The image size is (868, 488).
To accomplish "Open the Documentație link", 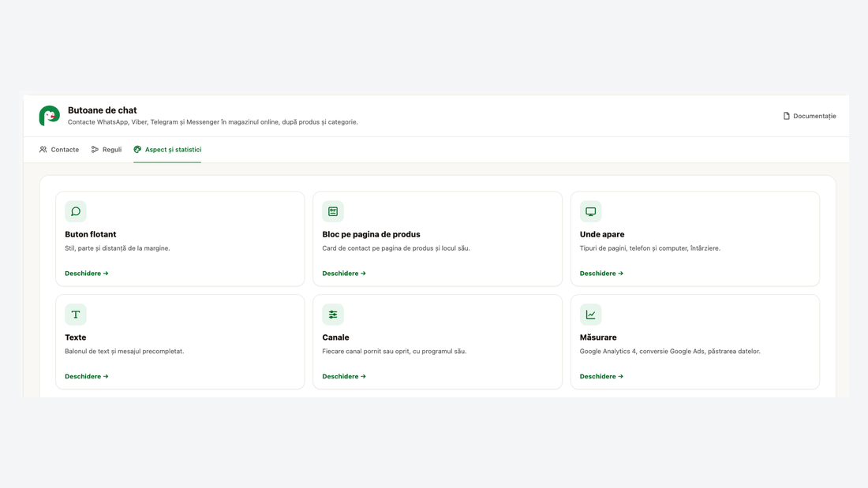I will coord(810,116).
